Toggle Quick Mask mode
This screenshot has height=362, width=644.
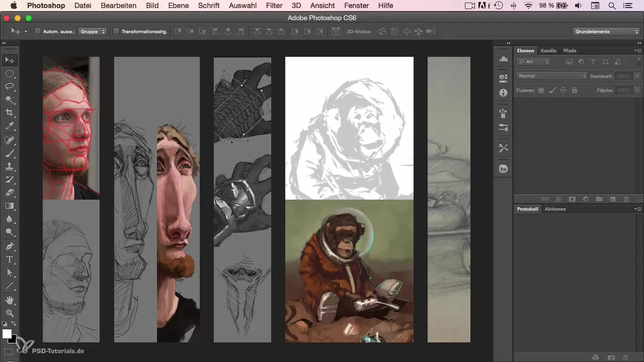click(x=10, y=351)
